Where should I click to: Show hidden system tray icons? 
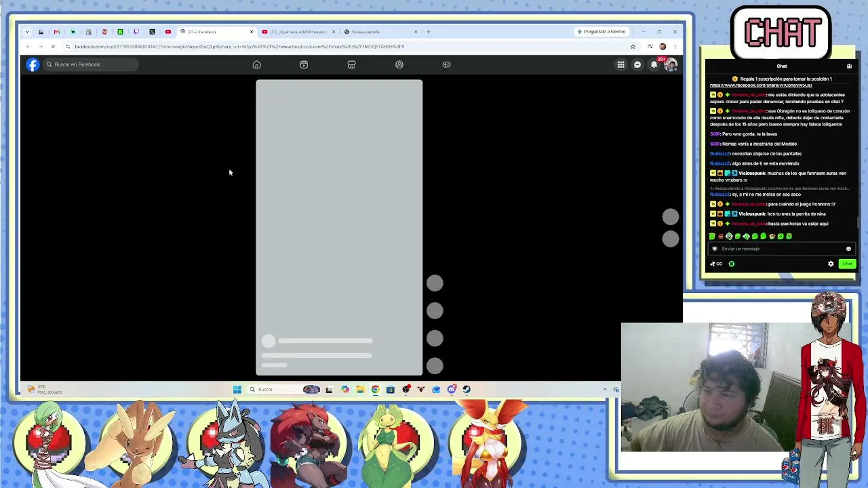point(605,390)
